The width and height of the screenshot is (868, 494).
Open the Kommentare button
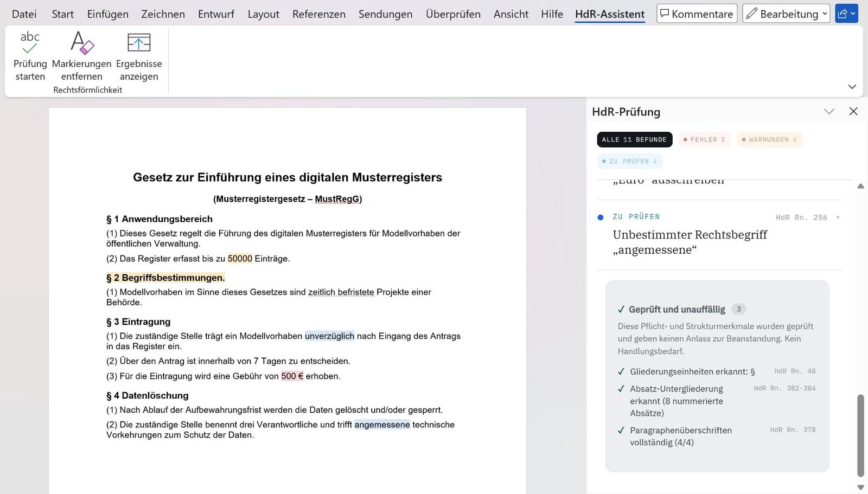pos(697,14)
